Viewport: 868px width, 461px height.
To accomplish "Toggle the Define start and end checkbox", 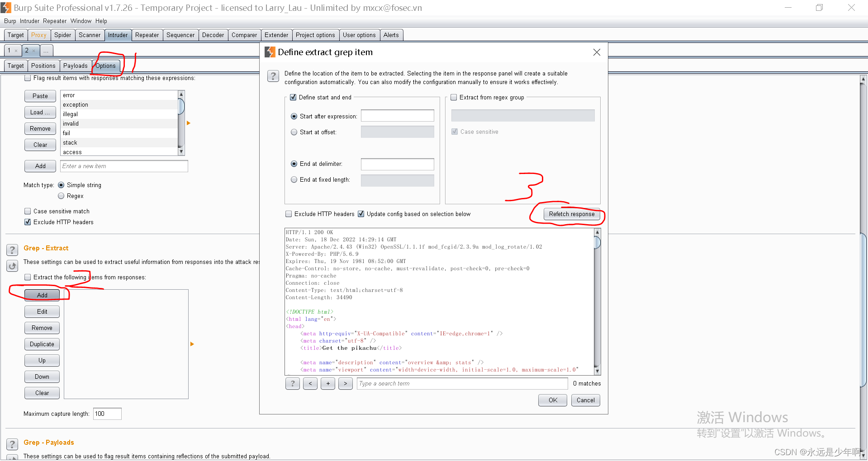I will click(293, 97).
